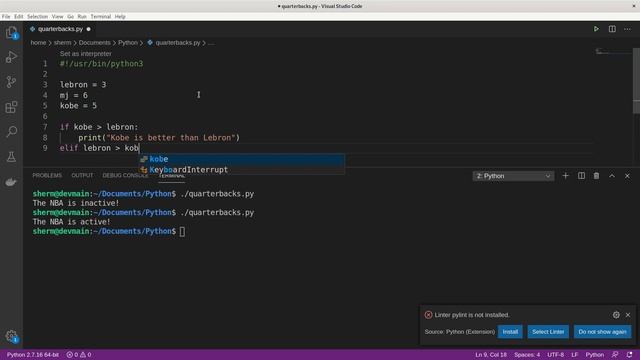Switch to the Problems tab
The width and height of the screenshot is (640, 360).
click(x=47, y=176)
